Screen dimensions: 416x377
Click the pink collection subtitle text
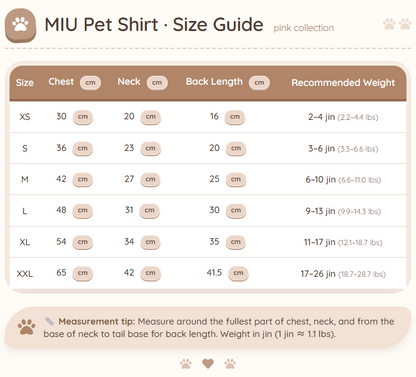click(304, 28)
